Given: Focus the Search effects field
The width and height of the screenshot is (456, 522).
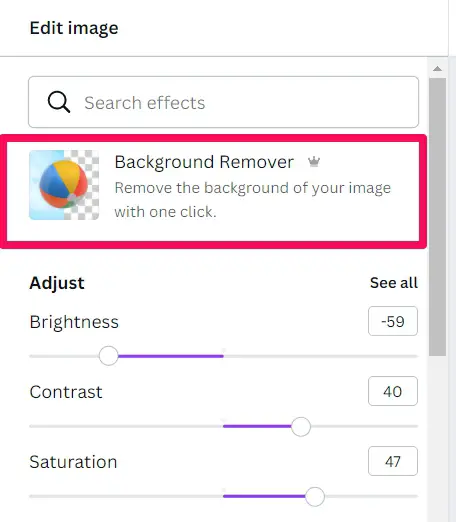Looking at the screenshot, I should pos(223,102).
